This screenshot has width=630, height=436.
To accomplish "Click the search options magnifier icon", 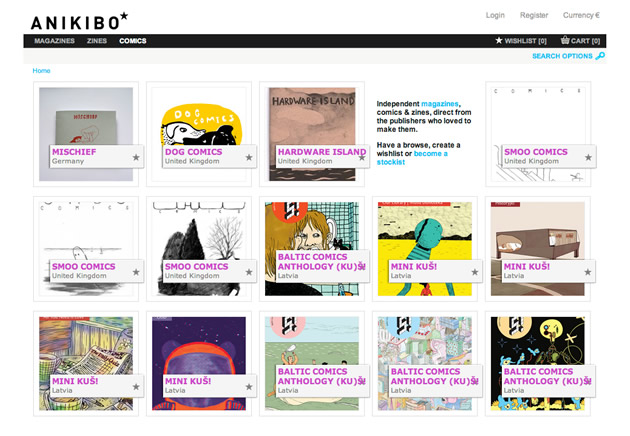I will pos(600,55).
